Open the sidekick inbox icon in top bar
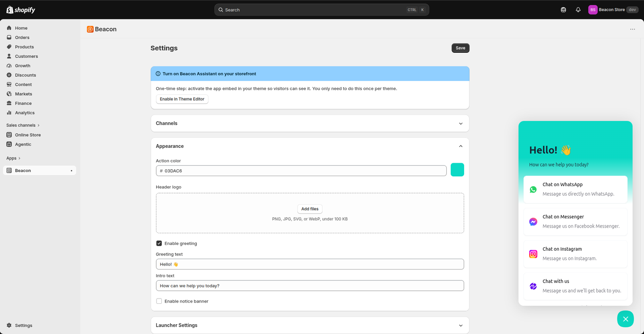Viewport: 644px width, 334px height. (x=563, y=10)
